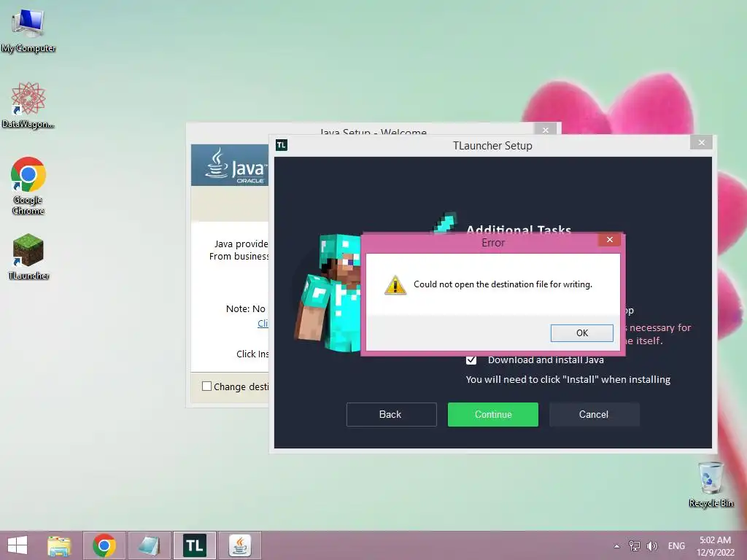Click the diamond sword icon beside Additional Tasks

coord(446,222)
